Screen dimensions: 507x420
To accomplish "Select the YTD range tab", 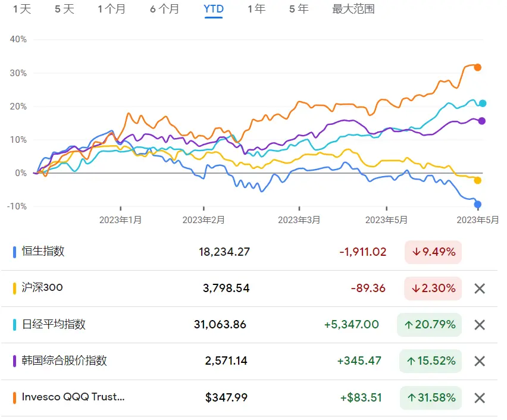I will click(214, 9).
